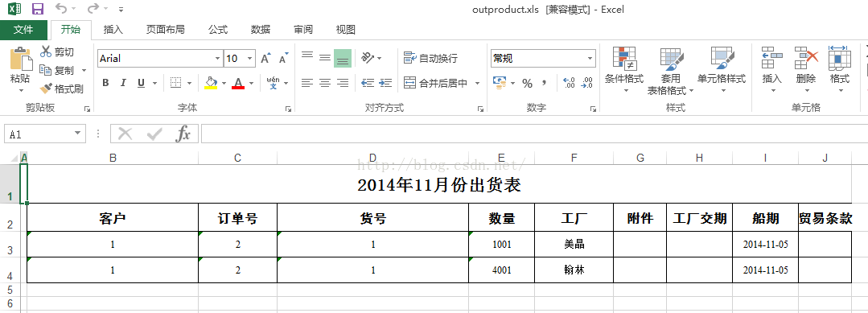
Task: Select the cell containing 美晶
Action: pos(574,245)
